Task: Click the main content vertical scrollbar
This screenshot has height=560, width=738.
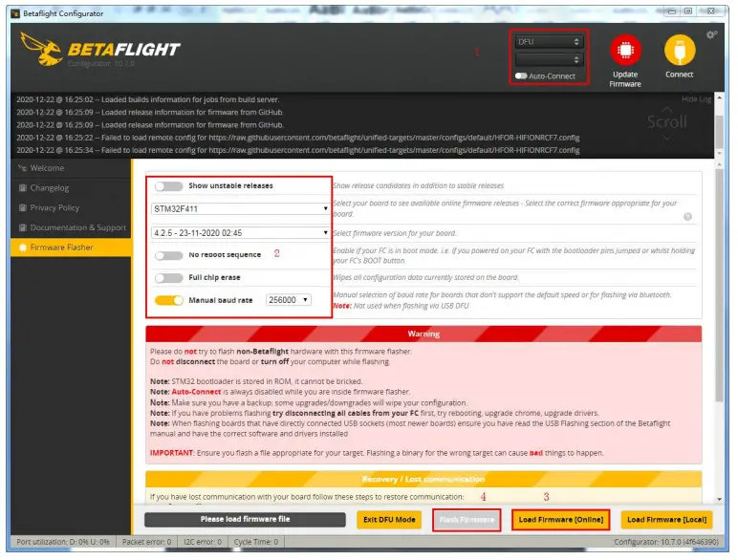Action: (719, 285)
